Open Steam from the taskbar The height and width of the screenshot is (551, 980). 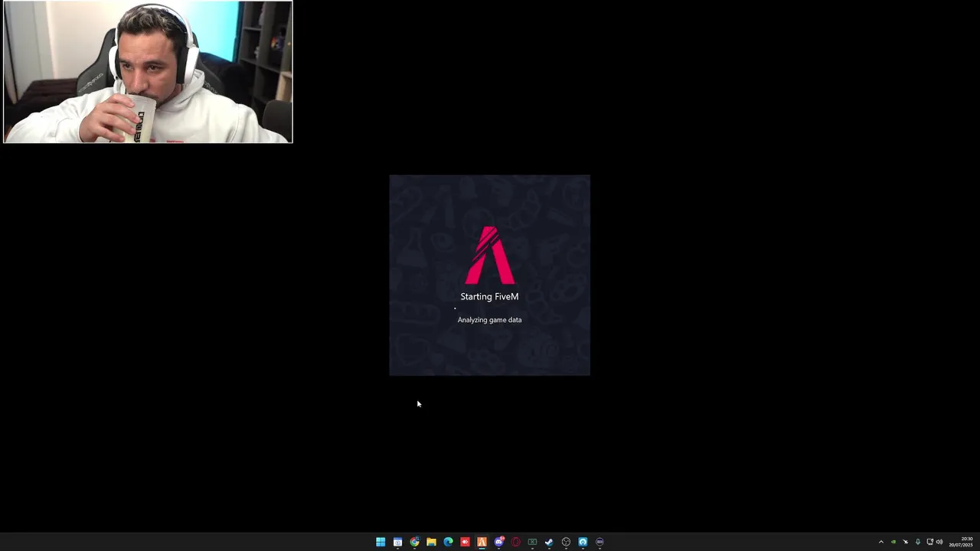tap(549, 542)
